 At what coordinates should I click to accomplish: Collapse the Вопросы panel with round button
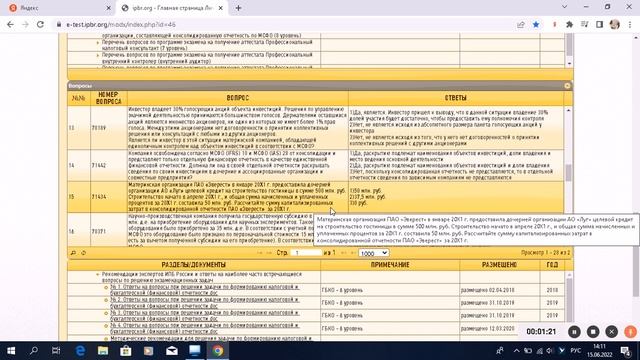567,86
